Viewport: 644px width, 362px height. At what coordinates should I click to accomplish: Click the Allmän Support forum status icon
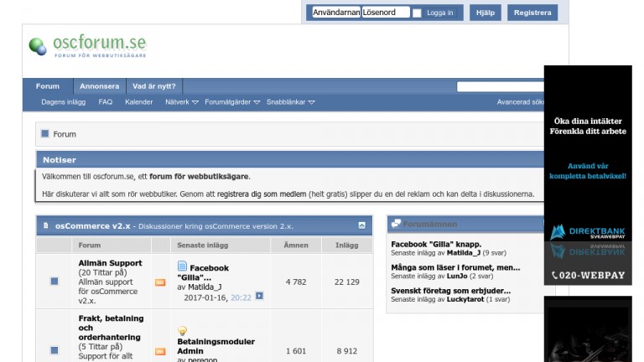pos(55,282)
